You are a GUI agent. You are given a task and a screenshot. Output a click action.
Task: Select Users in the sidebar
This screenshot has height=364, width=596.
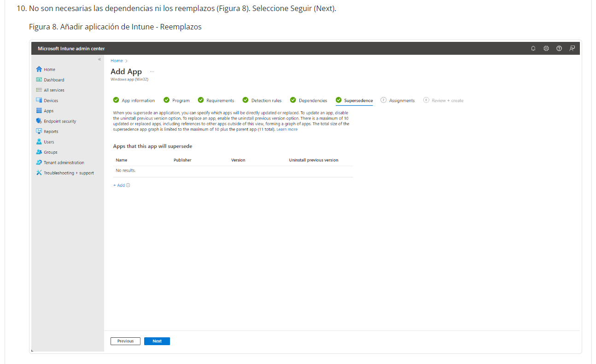45,142
